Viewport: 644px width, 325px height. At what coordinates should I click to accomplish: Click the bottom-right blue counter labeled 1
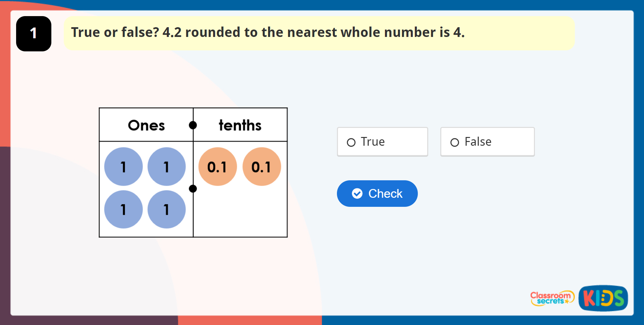[x=166, y=209]
